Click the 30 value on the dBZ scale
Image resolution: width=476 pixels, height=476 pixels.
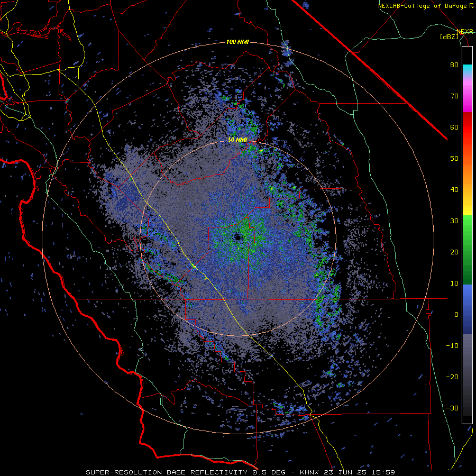[x=454, y=221]
